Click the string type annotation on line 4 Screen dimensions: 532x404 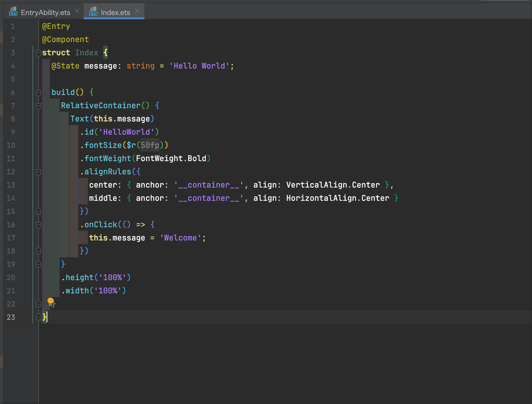coord(141,66)
